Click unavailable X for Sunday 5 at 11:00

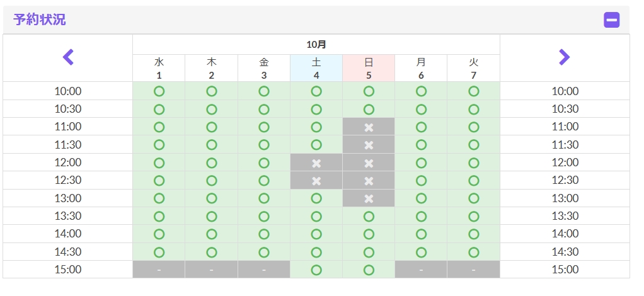click(x=369, y=127)
